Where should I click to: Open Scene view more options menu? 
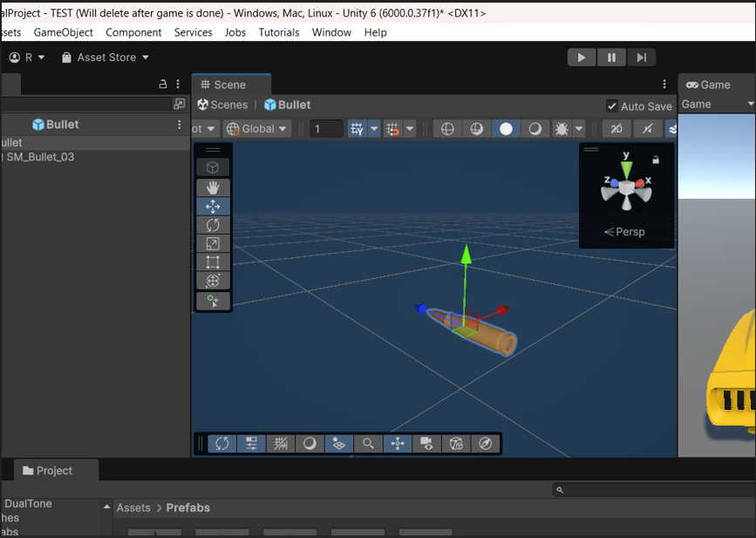664,85
